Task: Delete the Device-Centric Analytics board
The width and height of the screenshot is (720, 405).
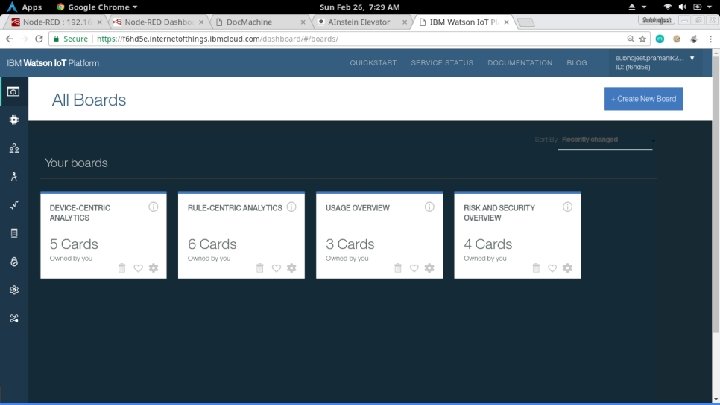Action: click(122, 268)
